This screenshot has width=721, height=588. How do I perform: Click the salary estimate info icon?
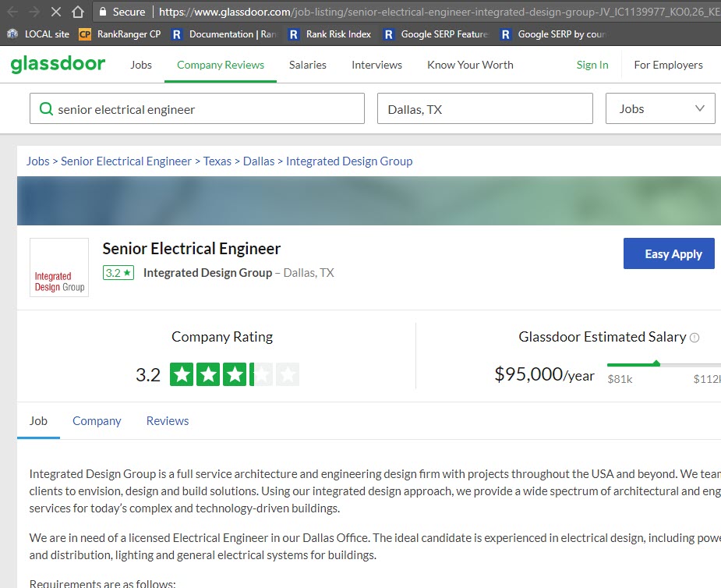[x=694, y=338]
